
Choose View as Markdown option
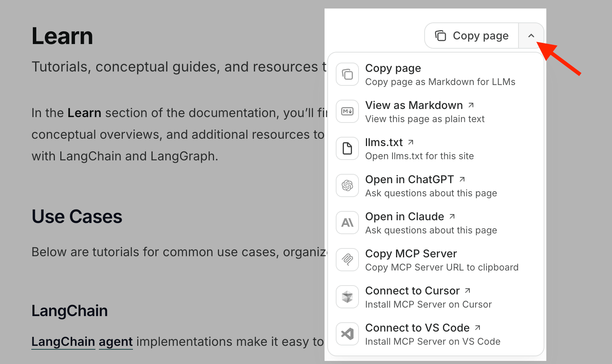436,111
